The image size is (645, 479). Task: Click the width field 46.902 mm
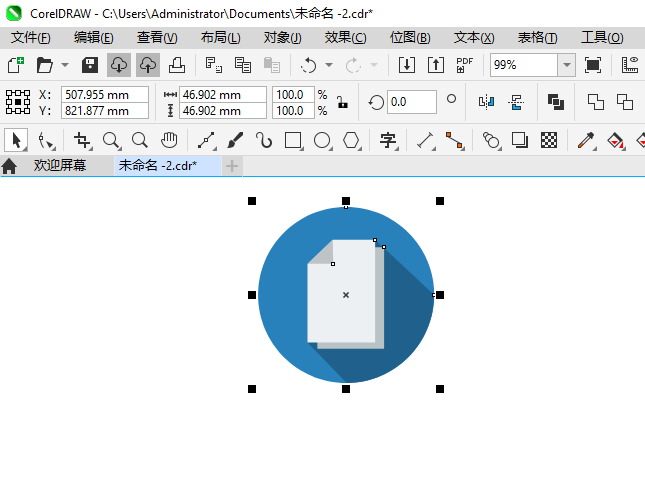pos(223,95)
